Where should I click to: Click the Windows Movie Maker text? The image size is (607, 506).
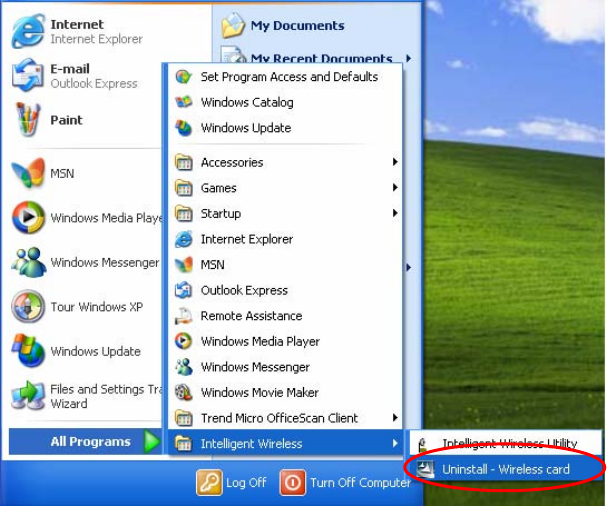pyautogui.click(x=259, y=393)
